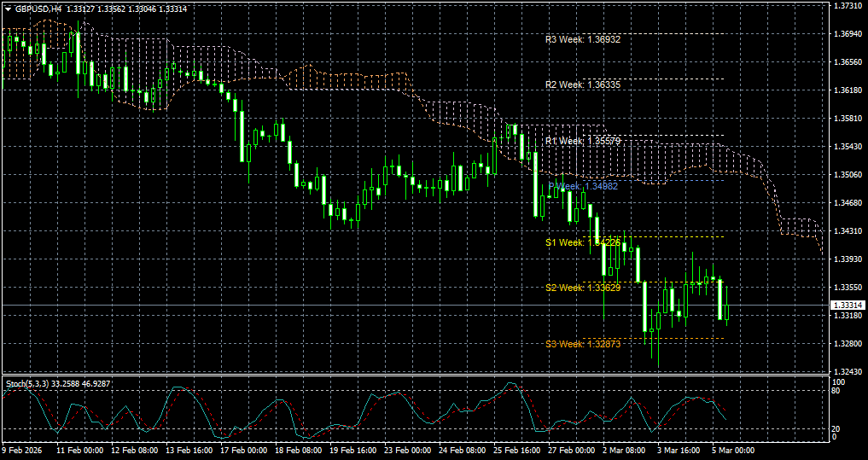This screenshot has width=868, height=460.
Task: Select the R1 Week: 1.35579 pivot label
Action: pyautogui.click(x=583, y=141)
